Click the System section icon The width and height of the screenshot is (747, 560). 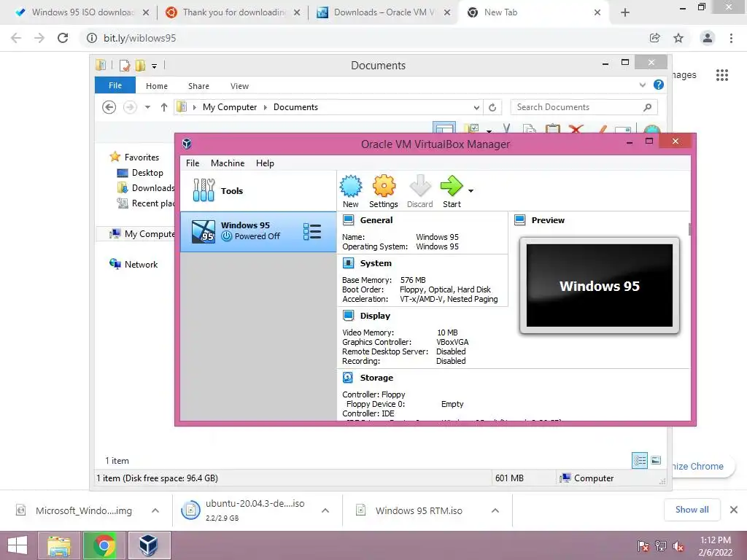(348, 262)
